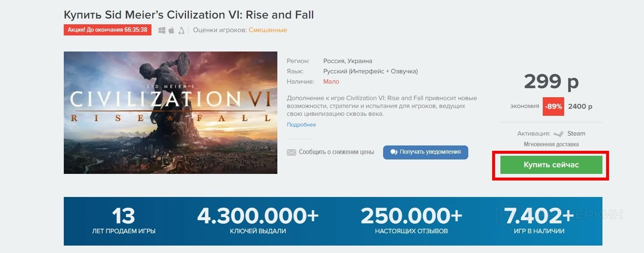
Task: Click the Steam logo next to Активация
Action: tap(558, 134)
